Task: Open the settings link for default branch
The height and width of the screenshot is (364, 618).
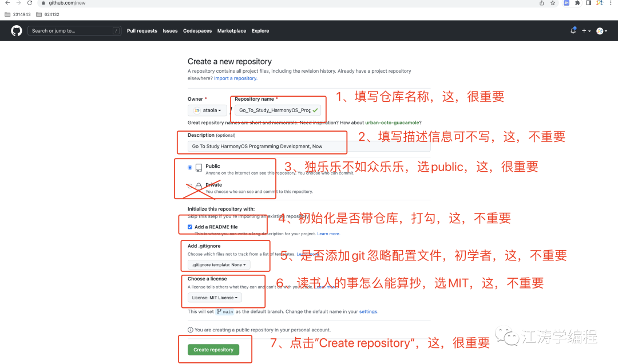Action: [x=368, y=311]
